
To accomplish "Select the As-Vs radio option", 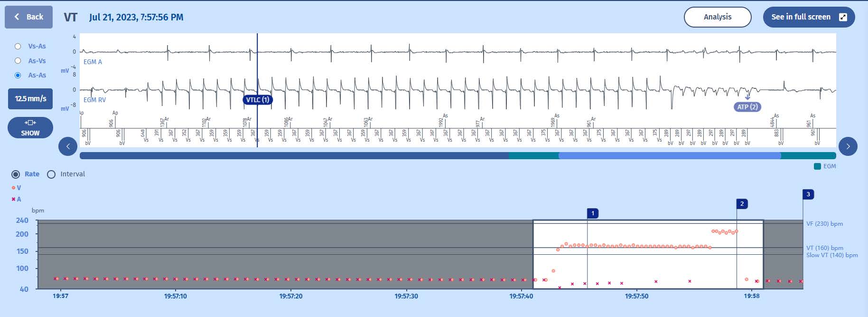I will 18,61.
